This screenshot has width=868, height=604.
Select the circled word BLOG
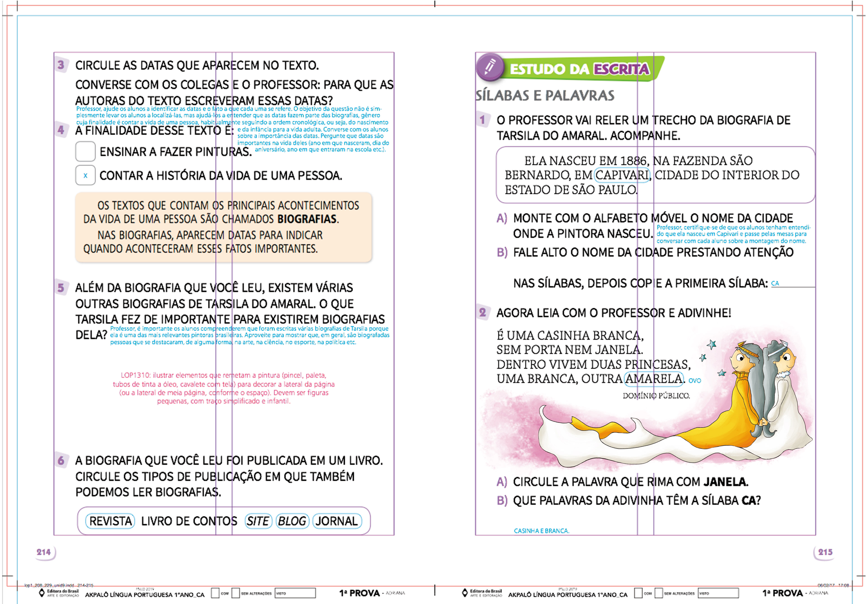[x=292, y=521]
